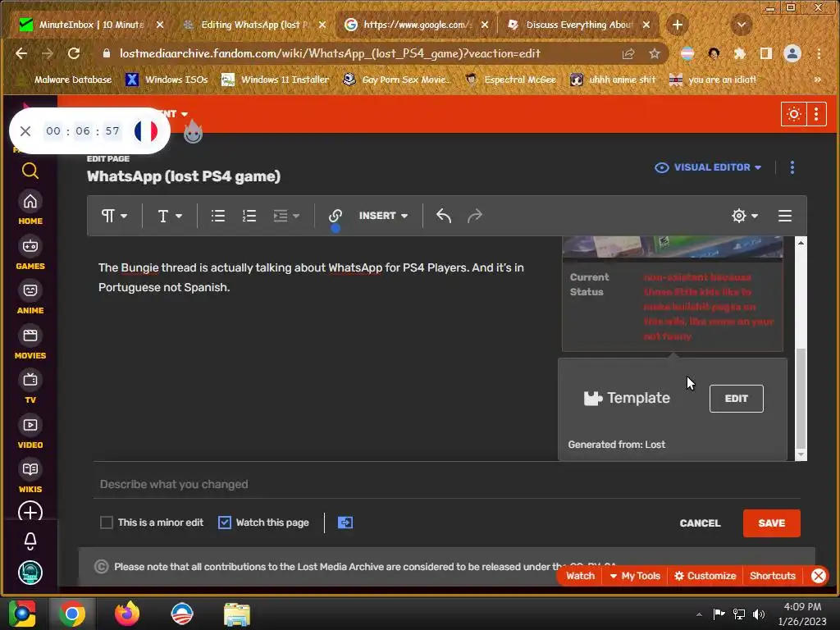Close the bottom toolbar
Screen dimensions: 840x630
point(818,576)
